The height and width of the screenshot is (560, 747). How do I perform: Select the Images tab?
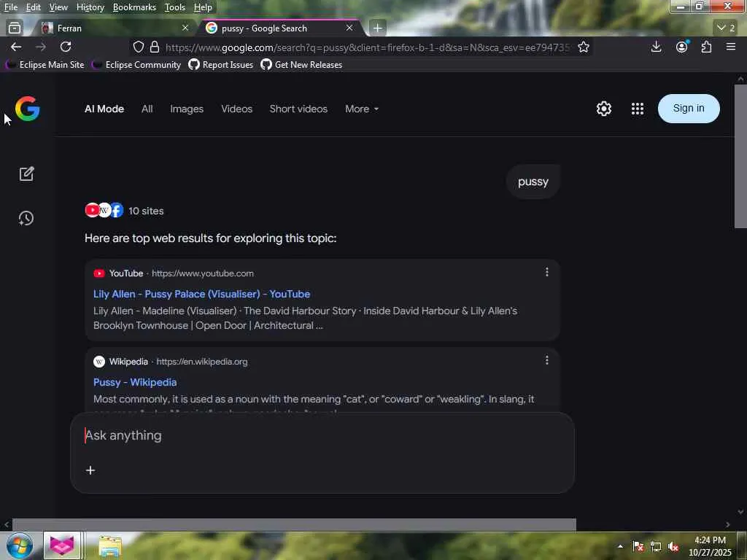click(x=187, y=109)
